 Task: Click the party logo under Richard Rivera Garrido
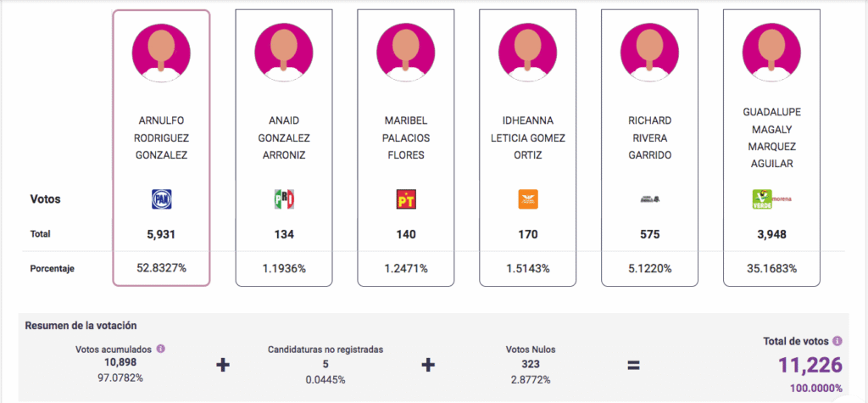click(x=649, y=199)
